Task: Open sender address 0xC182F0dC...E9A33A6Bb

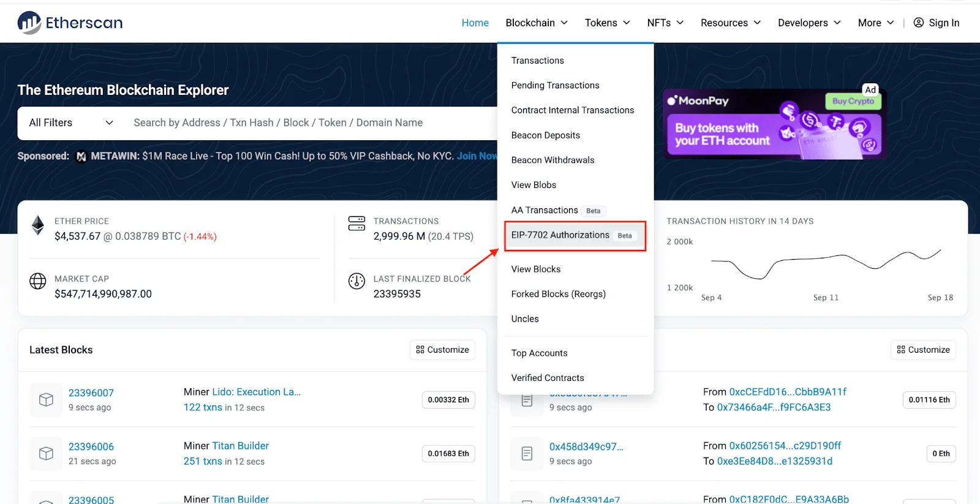Action: pos(789,499)
